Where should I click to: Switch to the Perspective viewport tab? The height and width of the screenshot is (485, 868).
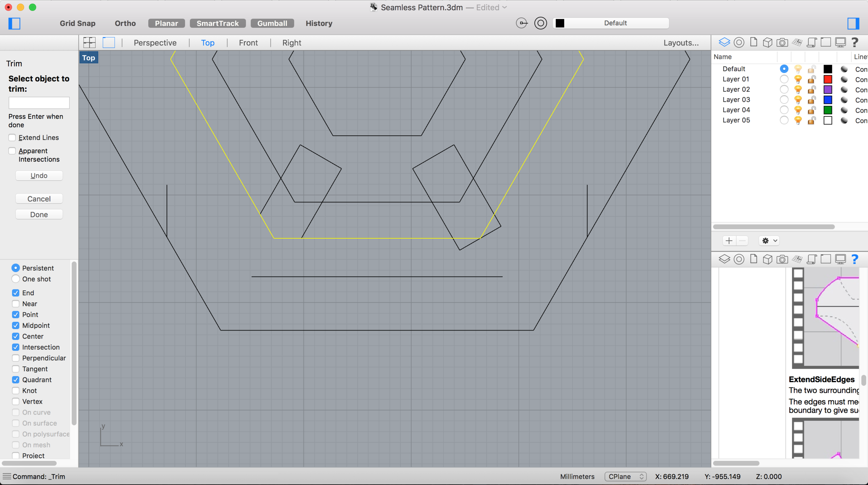point(155,43)
